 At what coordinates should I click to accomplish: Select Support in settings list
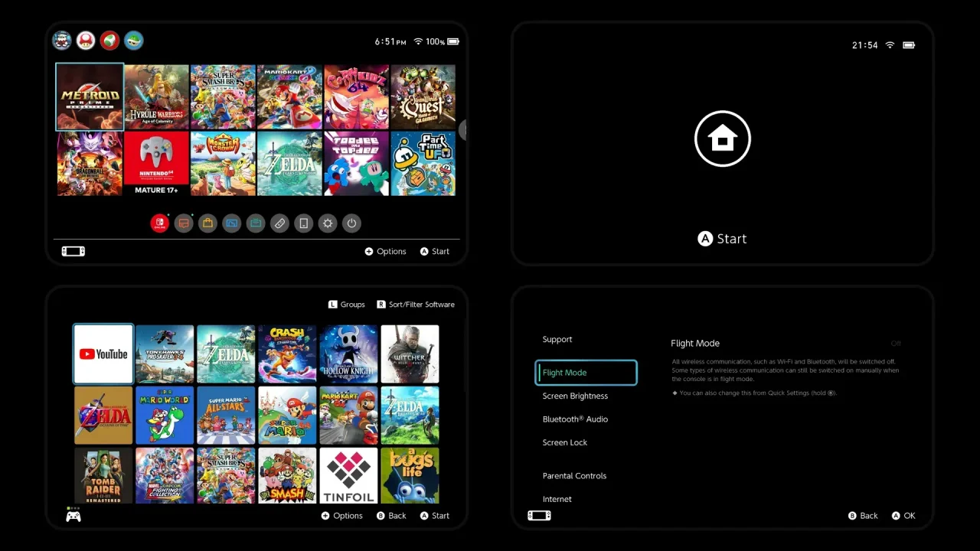click(557, 339)
